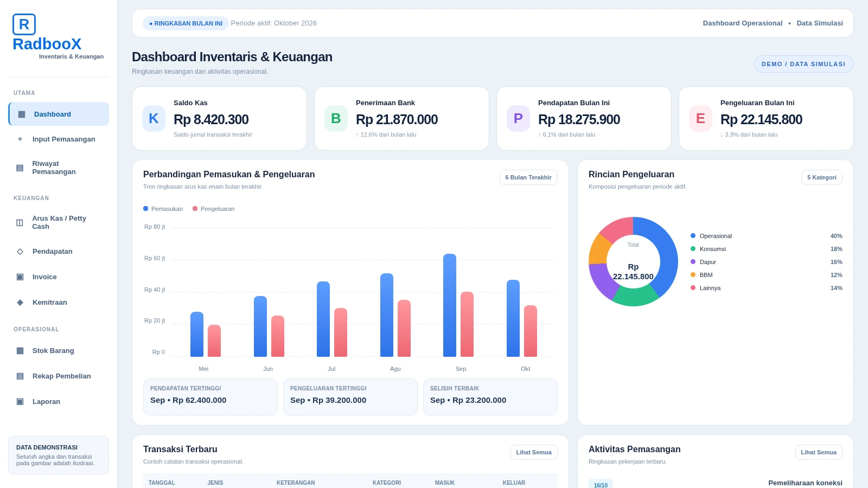Click the Selisih Terbaik summary box
Screen dimensions: 868x488
490,397
